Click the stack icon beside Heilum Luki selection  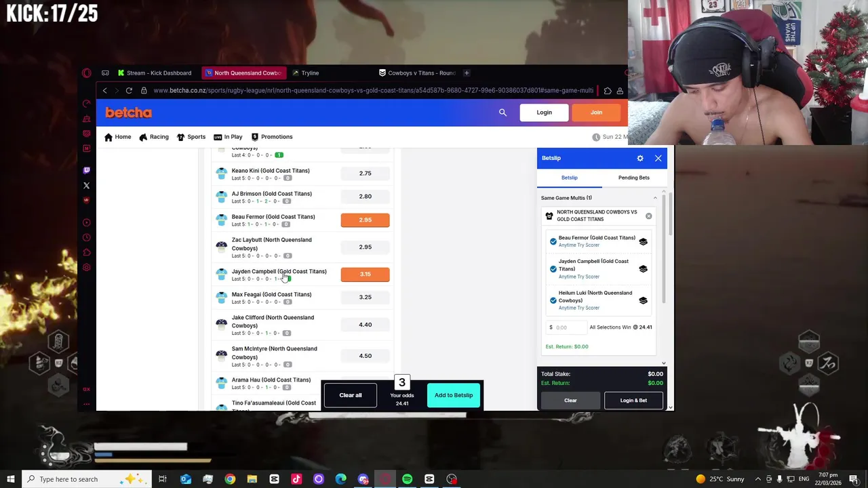pyautogui.click(x=643, y=300)
